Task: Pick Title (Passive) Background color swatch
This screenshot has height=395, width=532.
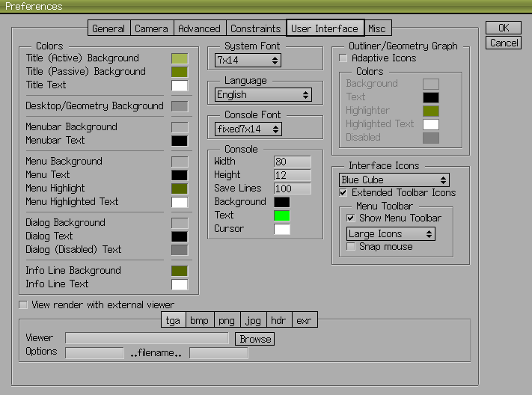Action: 180,72
